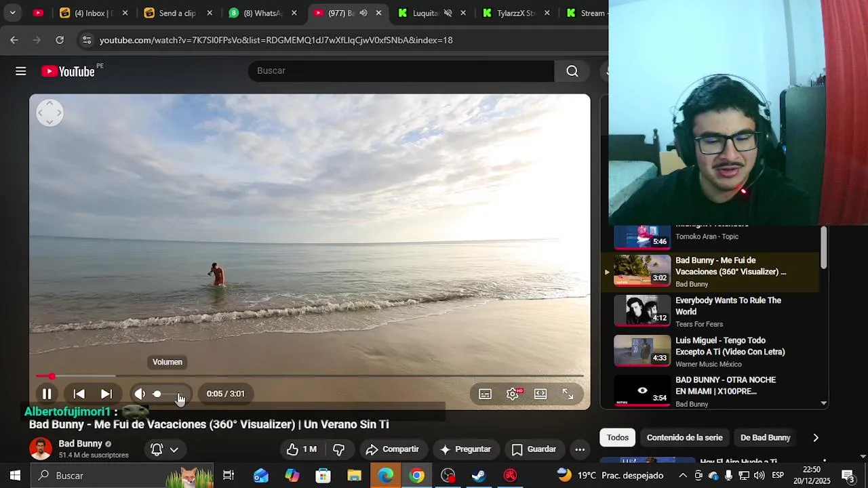
Task: Close the (4) Inbox tab
Action: tap(125, 13)
